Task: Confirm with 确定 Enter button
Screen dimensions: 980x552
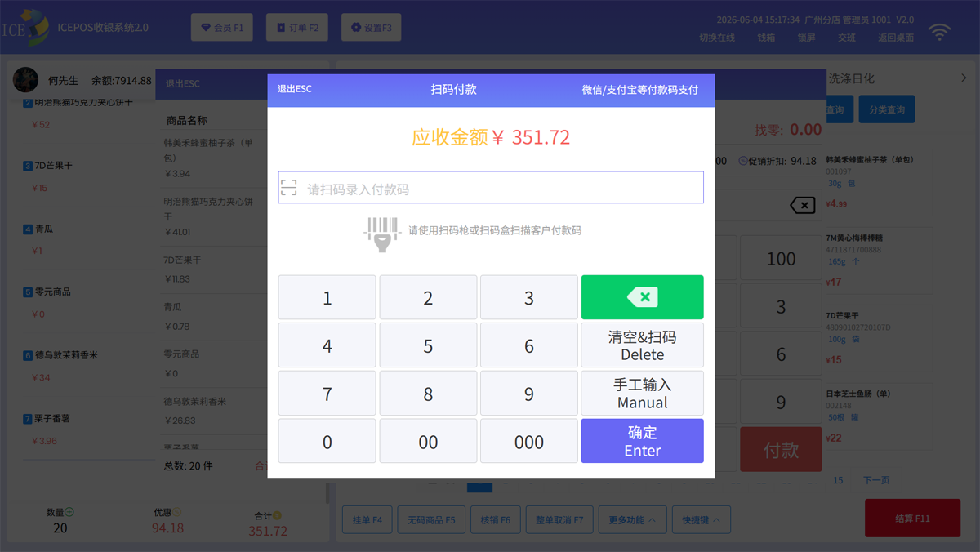Action: pyautogui.click(x=642, y=441)
